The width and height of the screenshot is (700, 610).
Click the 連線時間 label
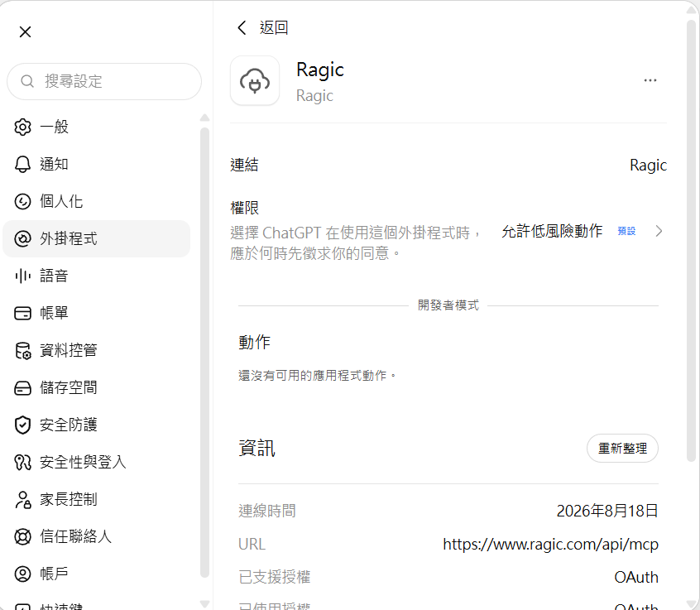(x=267, y=511)
